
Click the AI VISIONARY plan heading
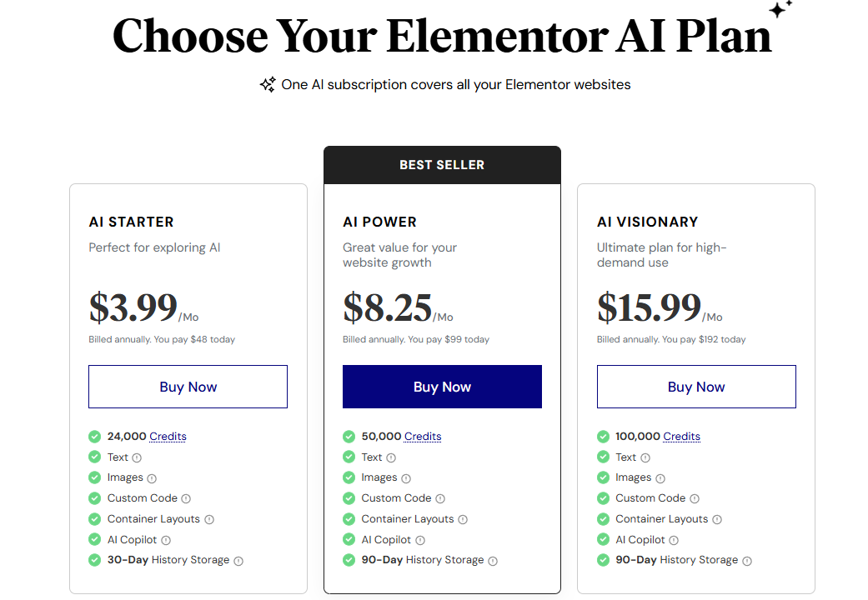(x=647, y=222)
